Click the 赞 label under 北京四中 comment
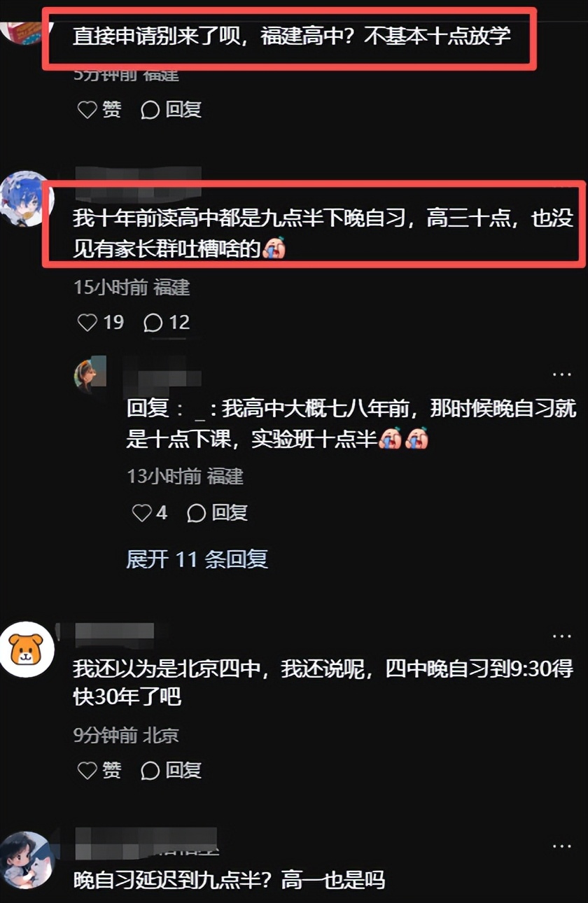This screenshot has height=903, width=588. click(x=111, y=770)
